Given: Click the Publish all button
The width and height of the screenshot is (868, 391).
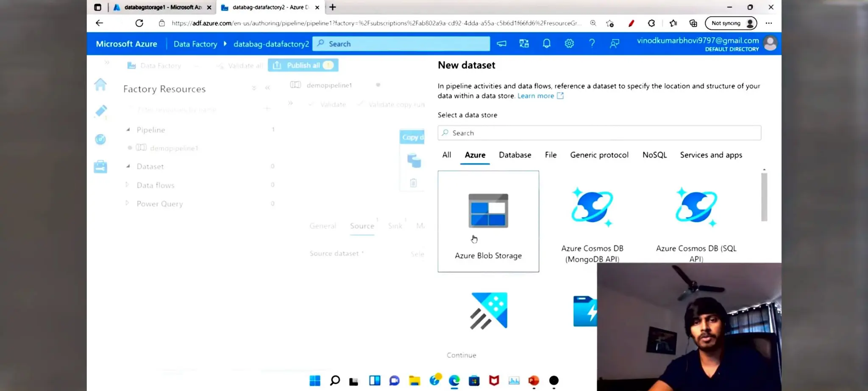Looking at the screenshot, I should click(x=303, y=65).
